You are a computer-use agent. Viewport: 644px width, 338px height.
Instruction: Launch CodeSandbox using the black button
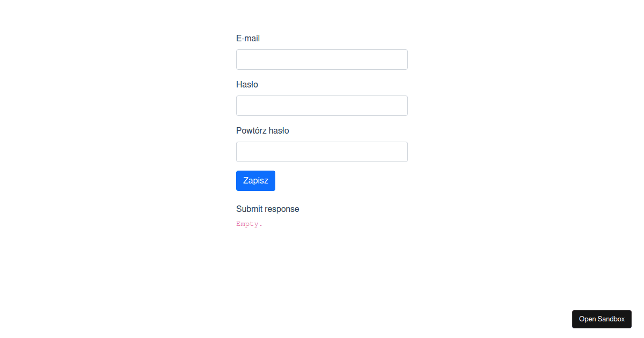coord(602,319)
